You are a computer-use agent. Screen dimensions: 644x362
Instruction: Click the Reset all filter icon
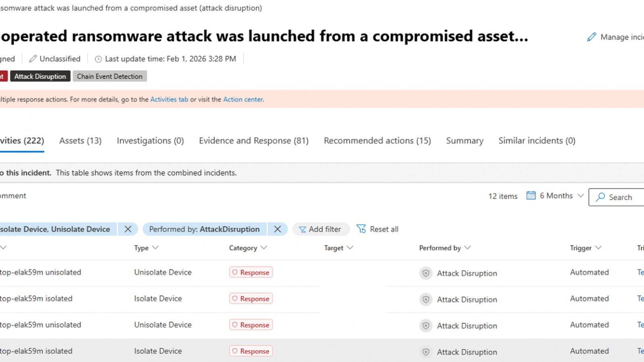361,229
